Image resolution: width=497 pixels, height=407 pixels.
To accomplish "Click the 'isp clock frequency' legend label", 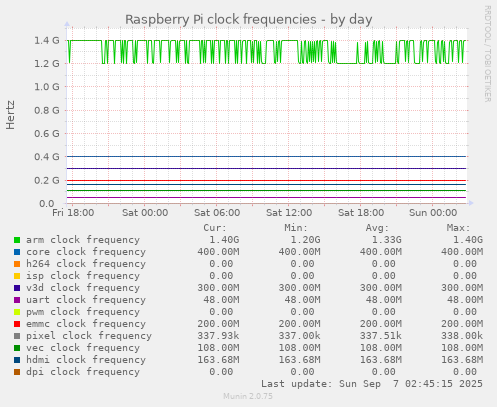I will click(83, 276).
